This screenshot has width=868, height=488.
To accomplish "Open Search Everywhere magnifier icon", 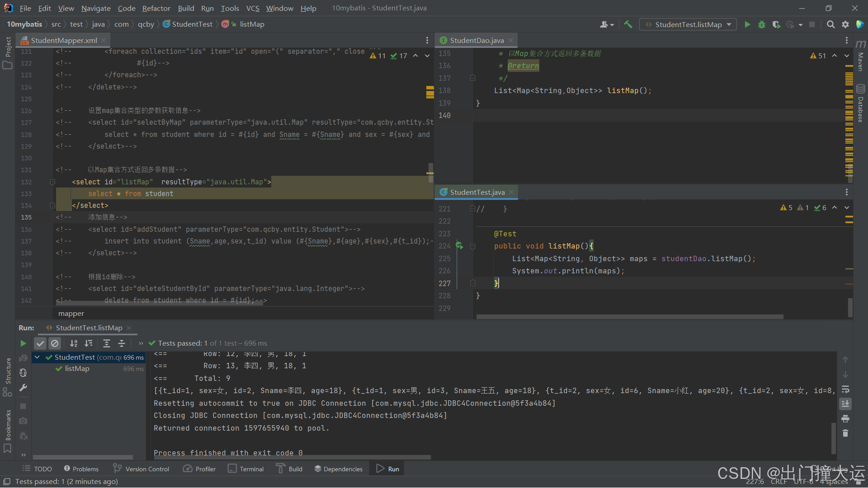I will click(830, 24).
